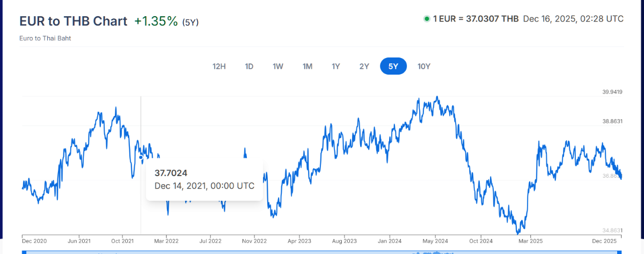
Task: Click the May 2024 axis label
Action: pyautogui.click(x=435, y=241)
